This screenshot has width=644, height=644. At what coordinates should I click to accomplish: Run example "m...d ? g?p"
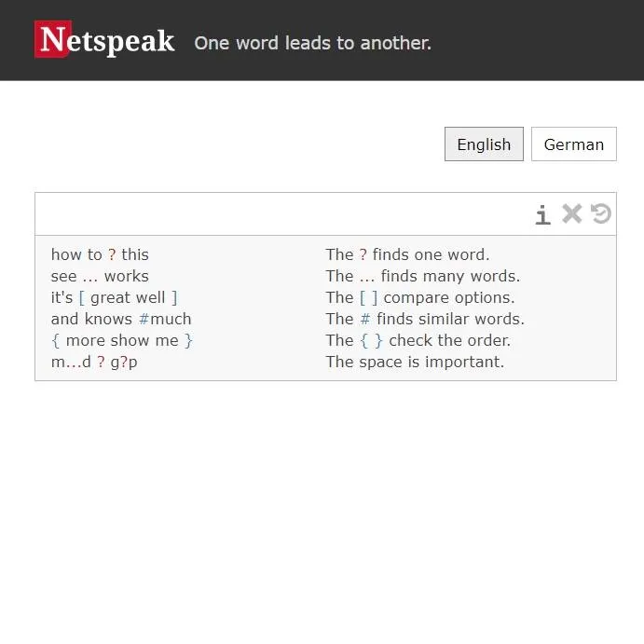(94, 362)
